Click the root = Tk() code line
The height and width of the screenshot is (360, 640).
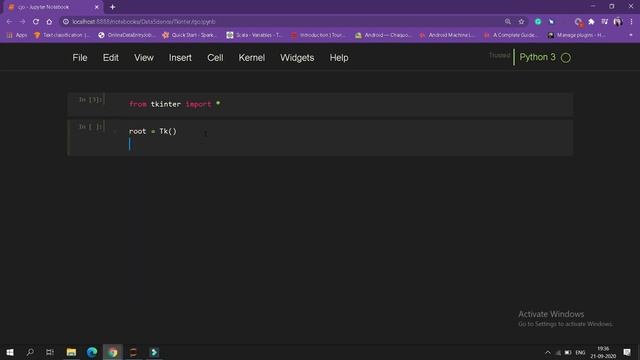153,131
